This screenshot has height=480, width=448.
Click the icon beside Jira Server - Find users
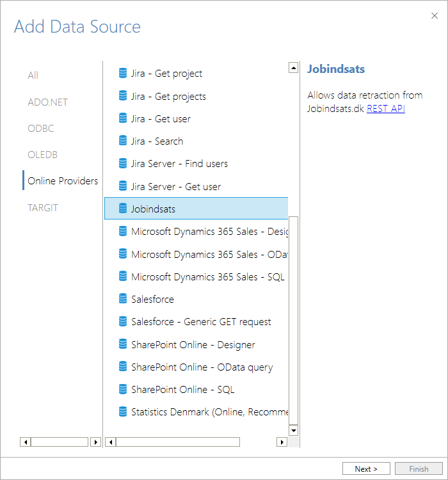pos(123,163)
